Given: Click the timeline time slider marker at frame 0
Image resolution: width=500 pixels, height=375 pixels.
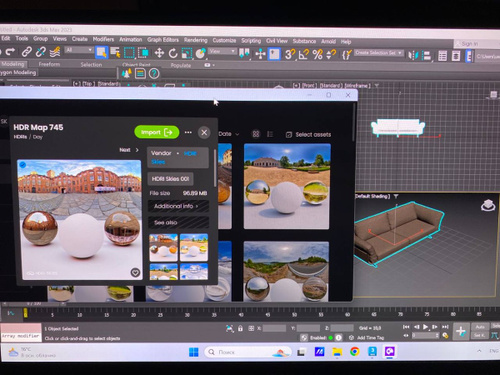Looking at the screenshot, I should tap(26, 313).
